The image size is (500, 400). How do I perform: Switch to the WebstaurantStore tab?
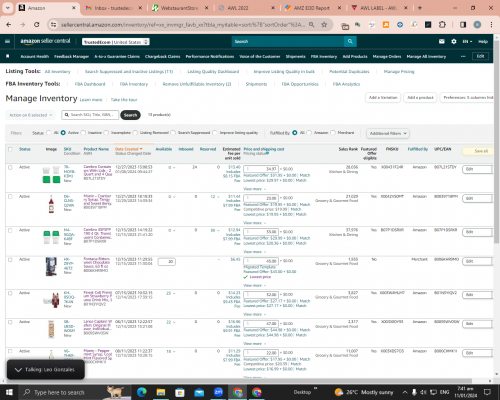(x=180, y=8)
